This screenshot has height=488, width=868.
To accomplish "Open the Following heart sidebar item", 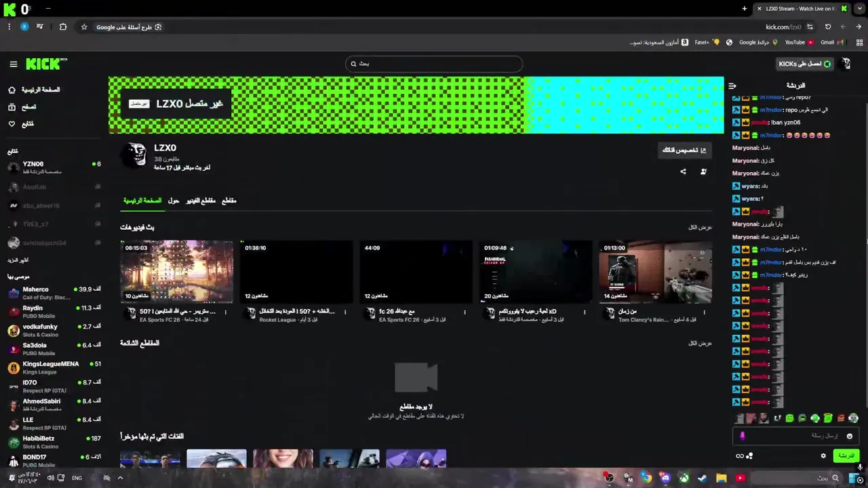I will pos(21,124).
